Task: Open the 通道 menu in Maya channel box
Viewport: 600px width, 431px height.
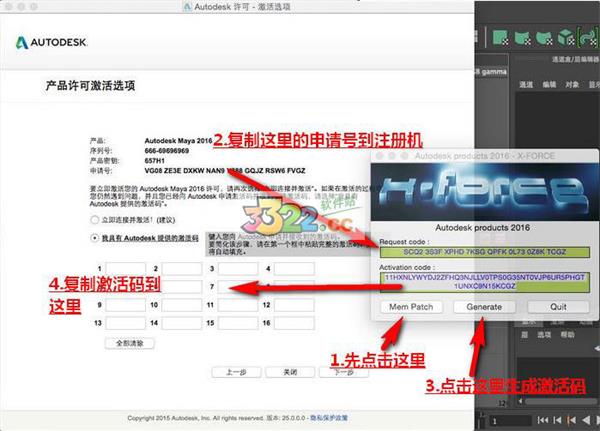Action: [x=526, y=85]
